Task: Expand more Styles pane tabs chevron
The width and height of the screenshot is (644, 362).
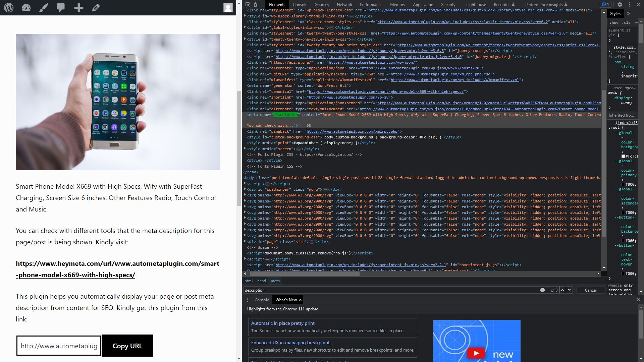Action: click(x=628, y=13)
